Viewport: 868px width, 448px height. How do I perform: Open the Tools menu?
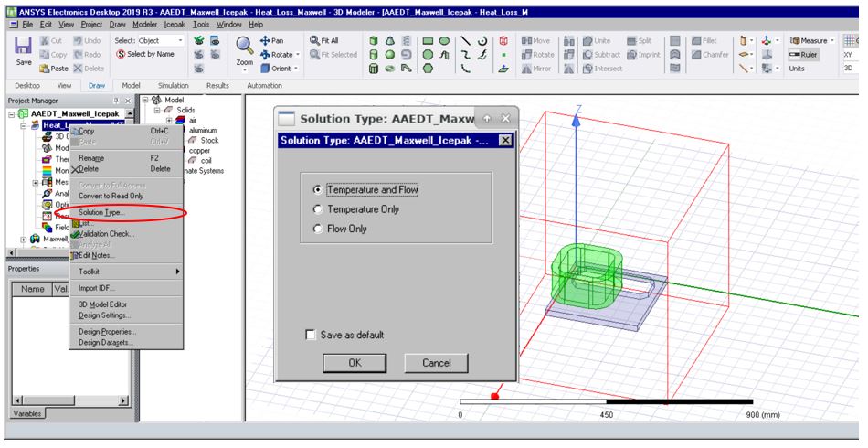pyautogui.click(x=201, y=25)
